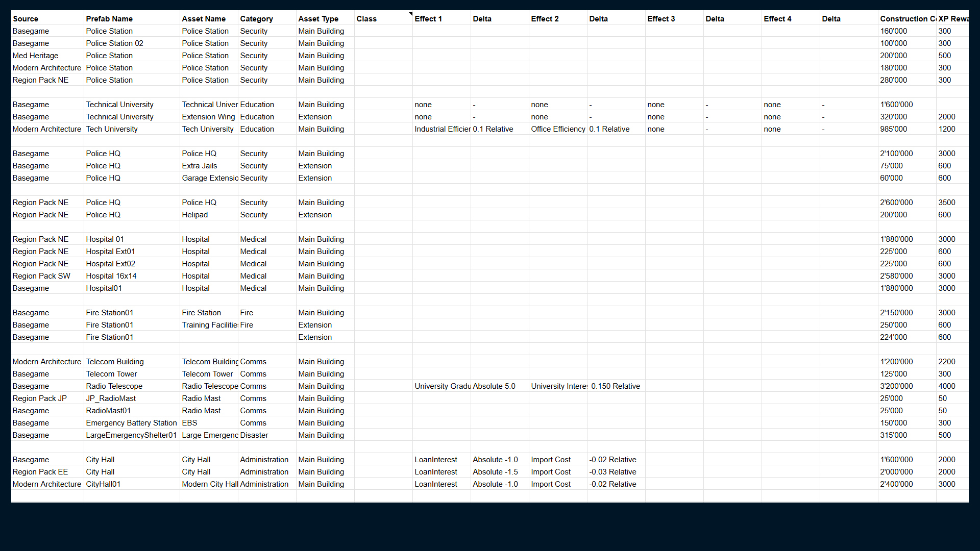
Task: Open the note indicator on the Class column header
Action: (x=411, y=15)
